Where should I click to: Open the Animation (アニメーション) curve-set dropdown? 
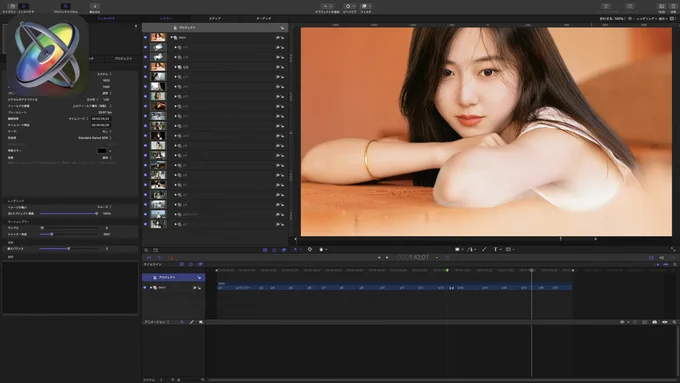click(x=157, y=322)
